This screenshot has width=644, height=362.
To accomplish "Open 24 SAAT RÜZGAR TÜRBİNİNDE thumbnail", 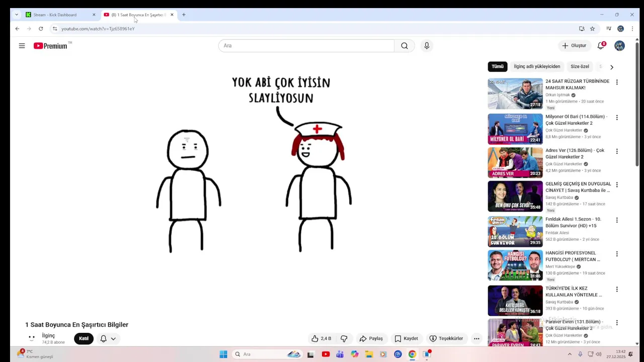I will (x=515, y=94).
